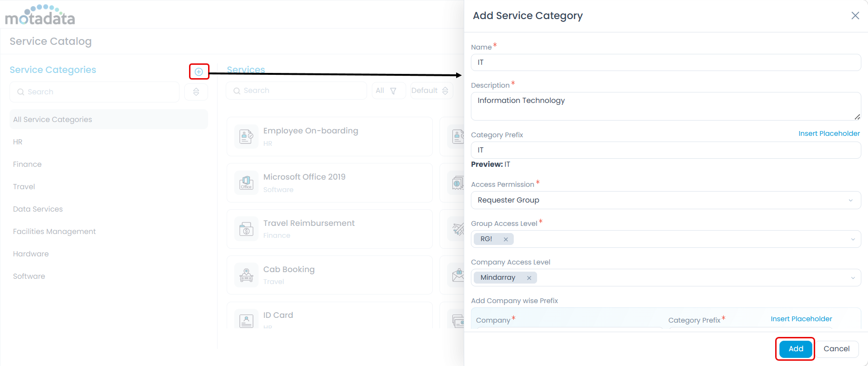Open the Cab Booking service
The width and height of the screenshot is (868, 366).
329,275
